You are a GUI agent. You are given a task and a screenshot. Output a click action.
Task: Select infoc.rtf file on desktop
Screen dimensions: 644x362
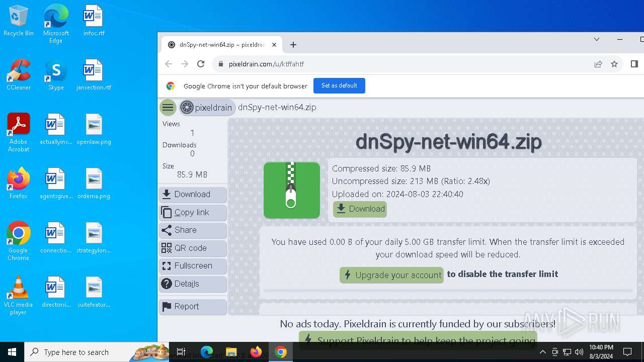coord(94,21)
